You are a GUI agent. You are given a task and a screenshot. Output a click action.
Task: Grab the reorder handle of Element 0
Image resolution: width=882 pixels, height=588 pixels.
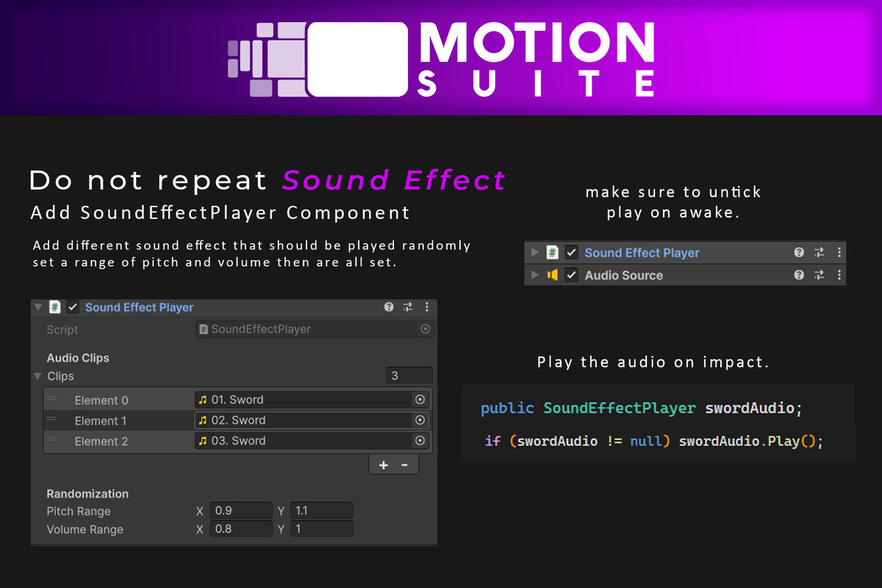(x=52, y=398)
